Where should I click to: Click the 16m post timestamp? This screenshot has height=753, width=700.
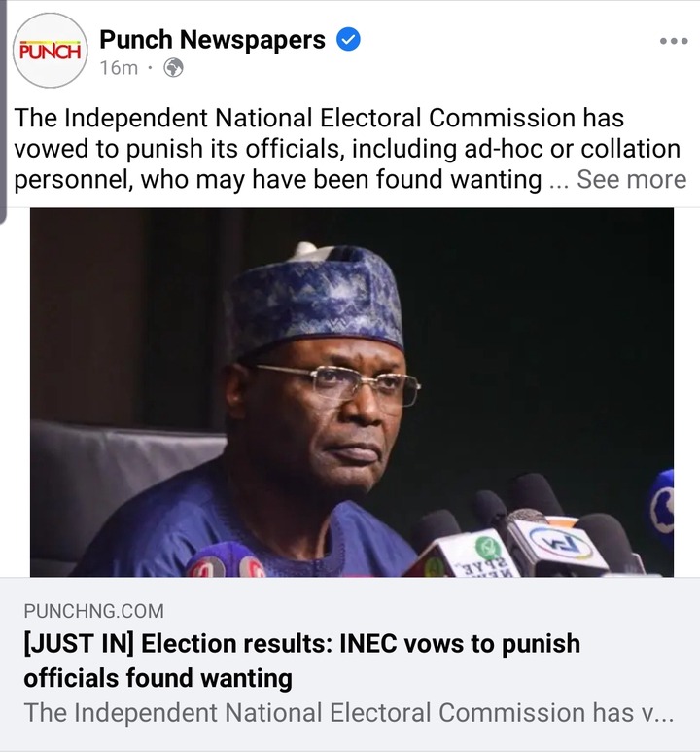tap(119, 68)
